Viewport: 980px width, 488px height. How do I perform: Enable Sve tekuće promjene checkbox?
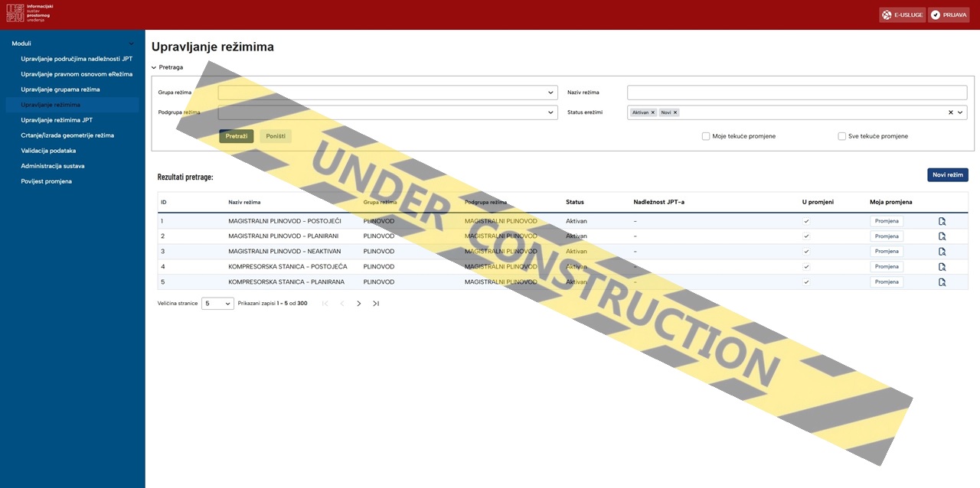(x=842, y=136)
